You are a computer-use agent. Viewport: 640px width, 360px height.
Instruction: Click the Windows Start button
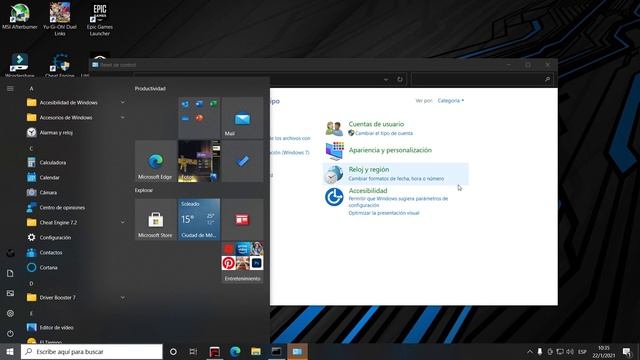[10, 351]
